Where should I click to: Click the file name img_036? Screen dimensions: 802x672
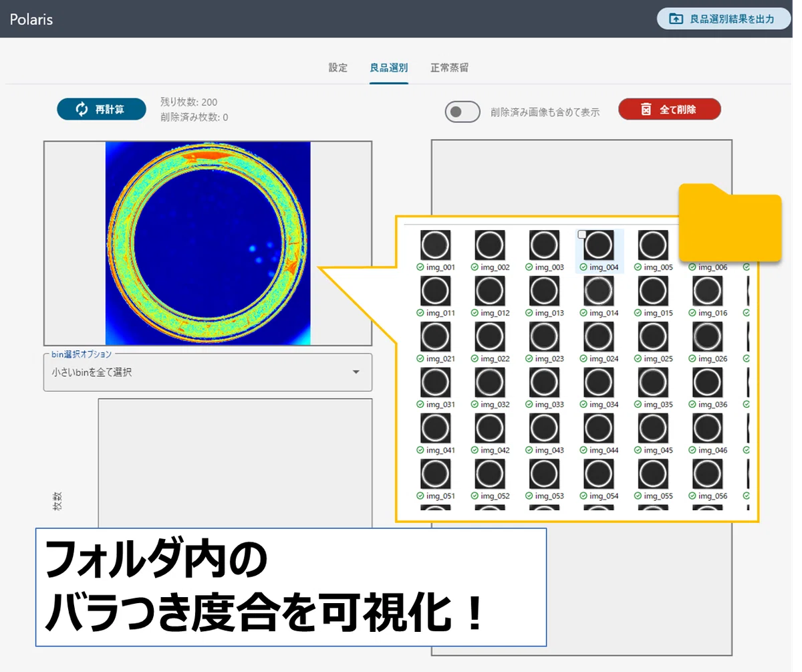713,405
